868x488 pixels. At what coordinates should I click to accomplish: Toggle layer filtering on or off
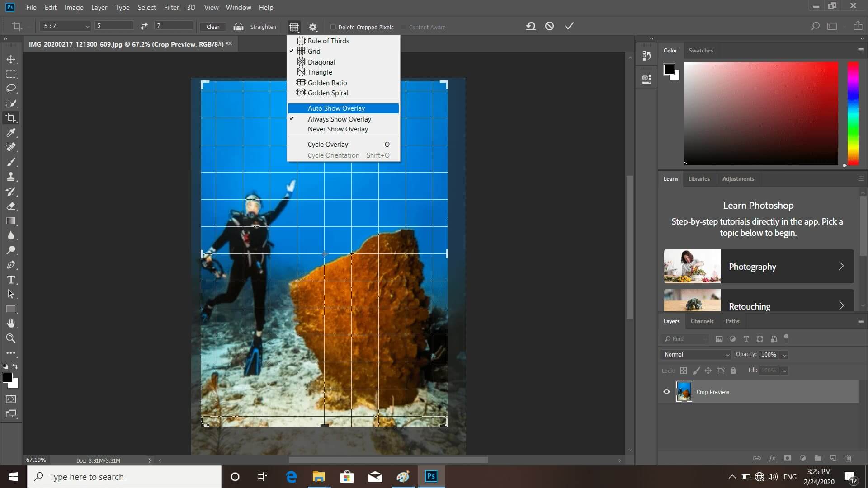click(786, 337)
